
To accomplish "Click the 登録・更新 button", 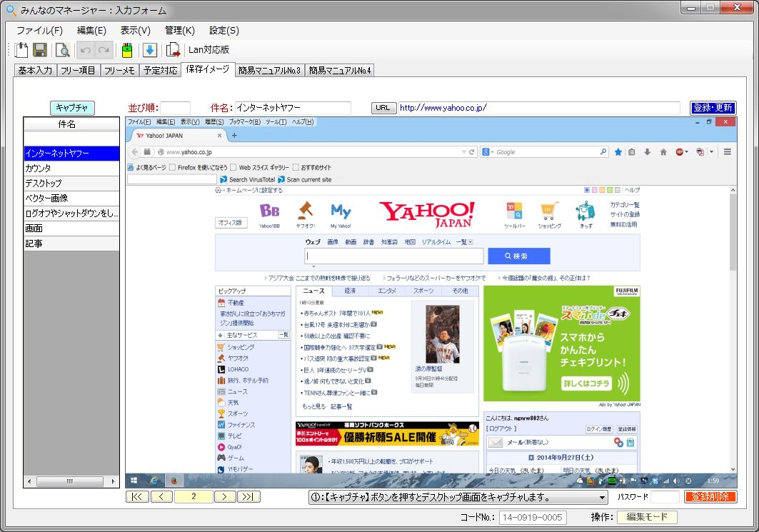I will point(712,108).
